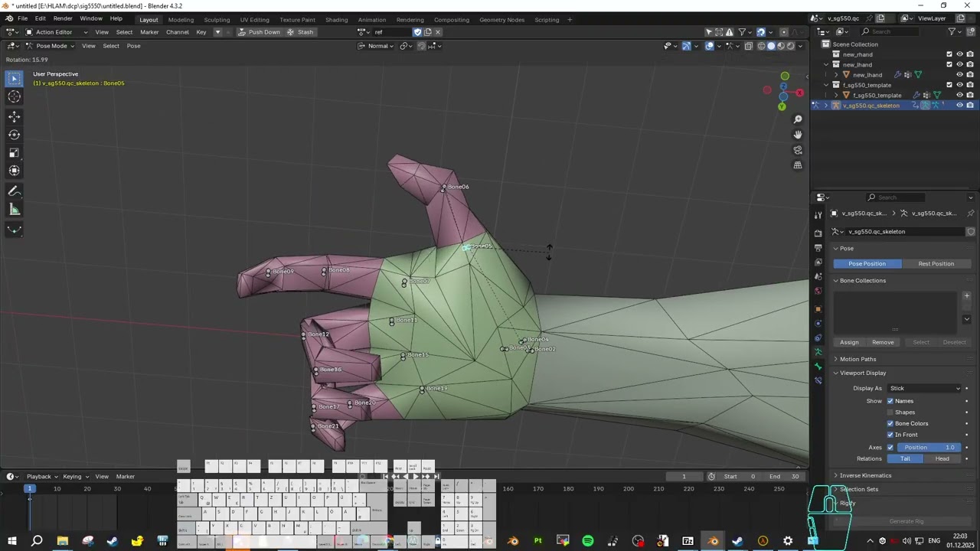
Task: Switch orthographic/perspective with the grid gizmo
Action: [x=798, y=165]
